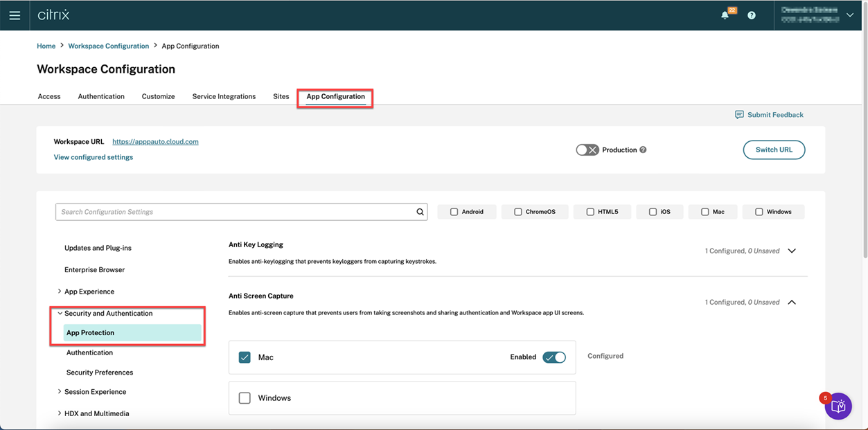Check the iOS platform filter
Screen dimensions: 868x430
(653, 212)
